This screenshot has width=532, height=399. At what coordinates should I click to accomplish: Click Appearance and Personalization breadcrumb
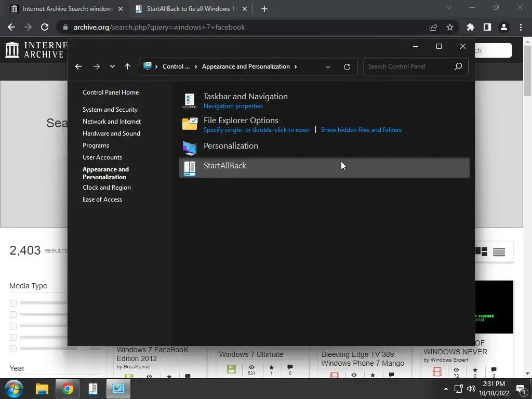[x=246, y=66]
